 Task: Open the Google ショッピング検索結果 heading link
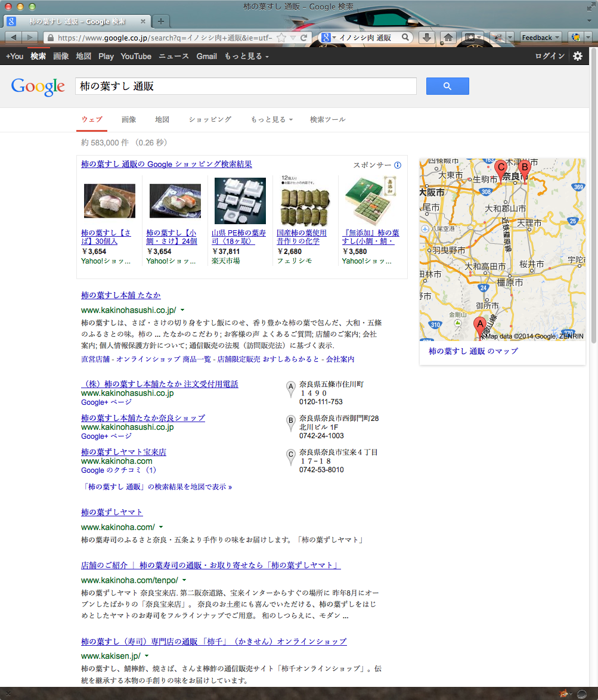pos(166,165)
